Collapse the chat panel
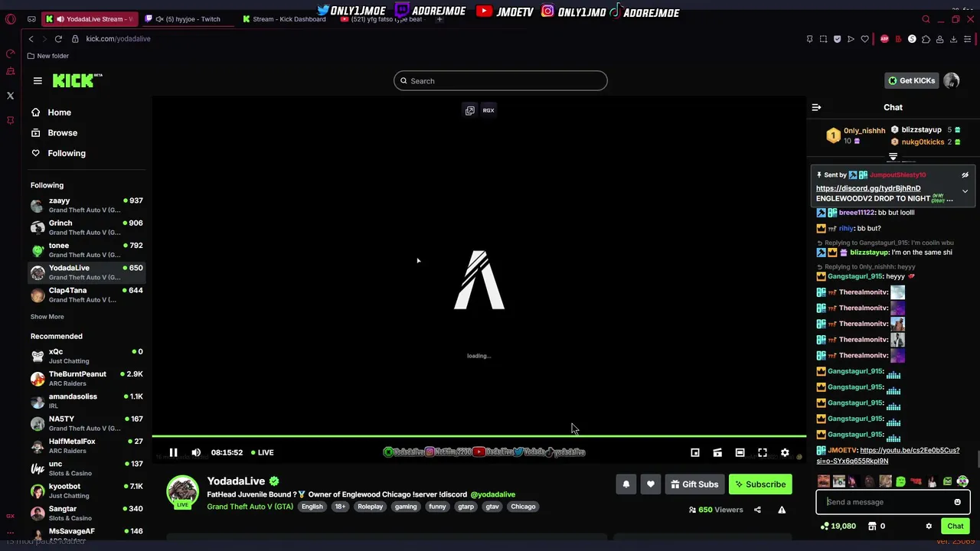This screenshot has height=551, width=980. pos(816,107)
